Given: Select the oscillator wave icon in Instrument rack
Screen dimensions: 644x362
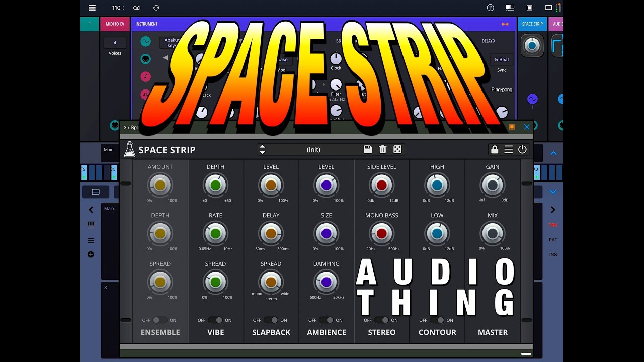Looking at the screenshot, I should pos(145,42).
